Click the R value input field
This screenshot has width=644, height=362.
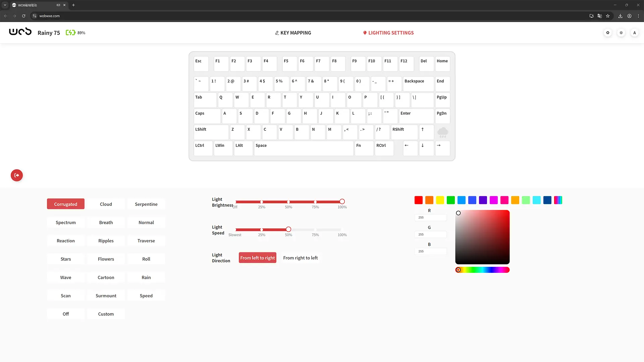(431, 218)
